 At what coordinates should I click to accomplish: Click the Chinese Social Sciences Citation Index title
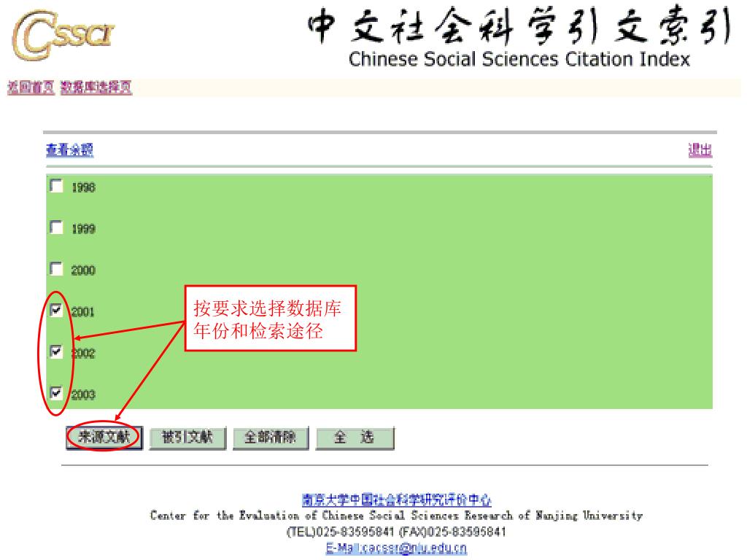coord(519,59)
